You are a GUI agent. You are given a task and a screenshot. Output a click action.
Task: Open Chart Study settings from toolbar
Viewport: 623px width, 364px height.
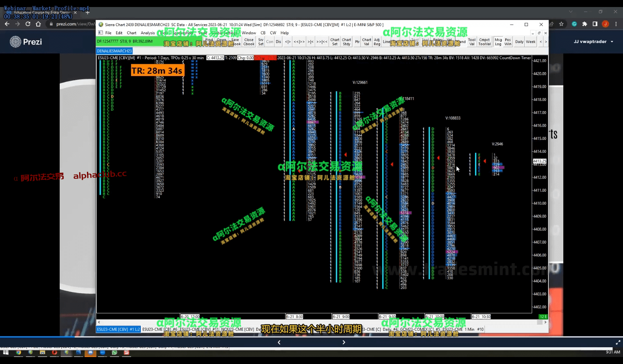346,42
